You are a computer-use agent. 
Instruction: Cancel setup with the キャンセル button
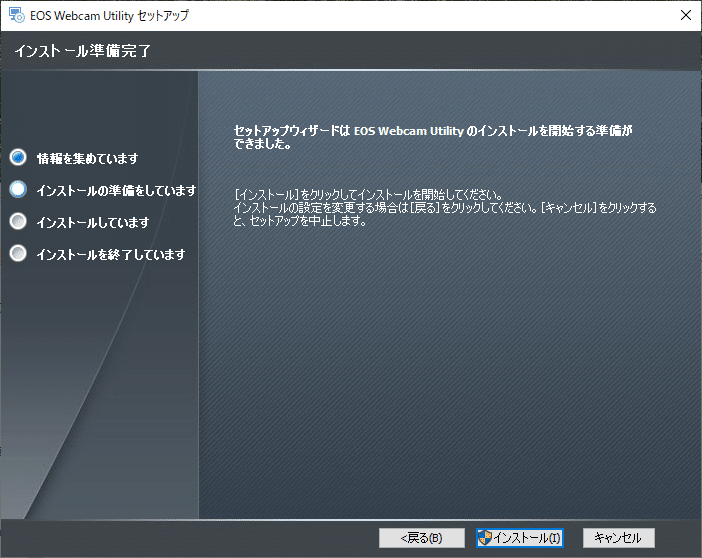[x=618, y=538]
